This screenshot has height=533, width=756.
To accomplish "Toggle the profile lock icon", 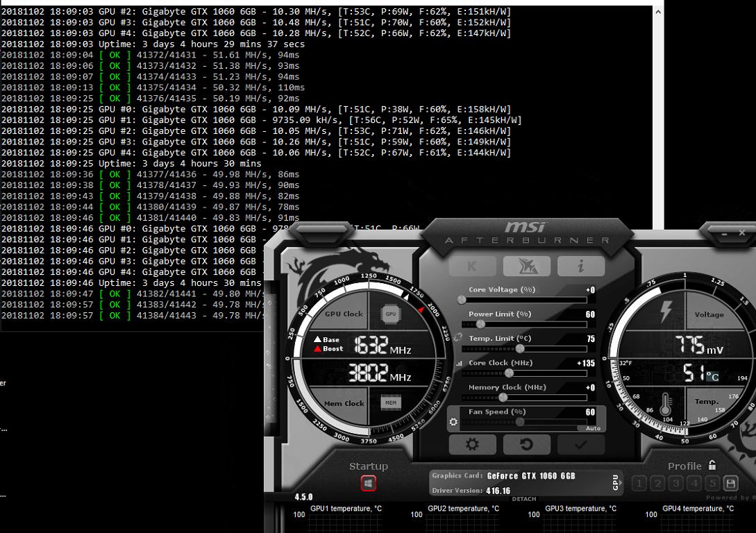I will pyautogui.click(x=712, y=465).
